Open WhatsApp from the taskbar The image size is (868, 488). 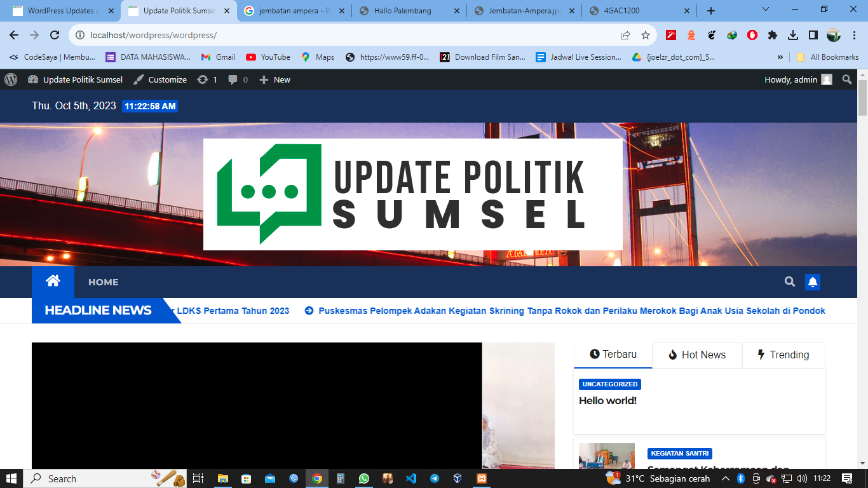(363, 478)
